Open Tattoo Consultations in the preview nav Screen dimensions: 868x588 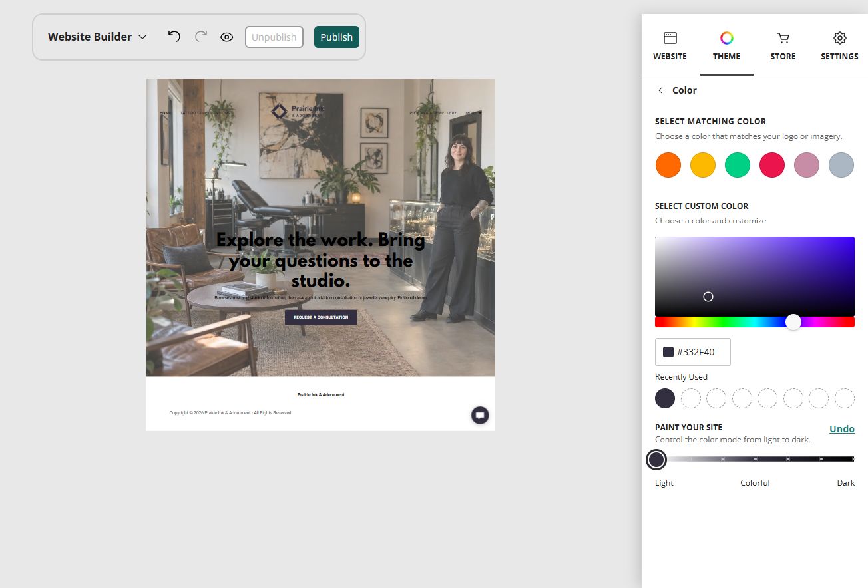coord(205,113)
